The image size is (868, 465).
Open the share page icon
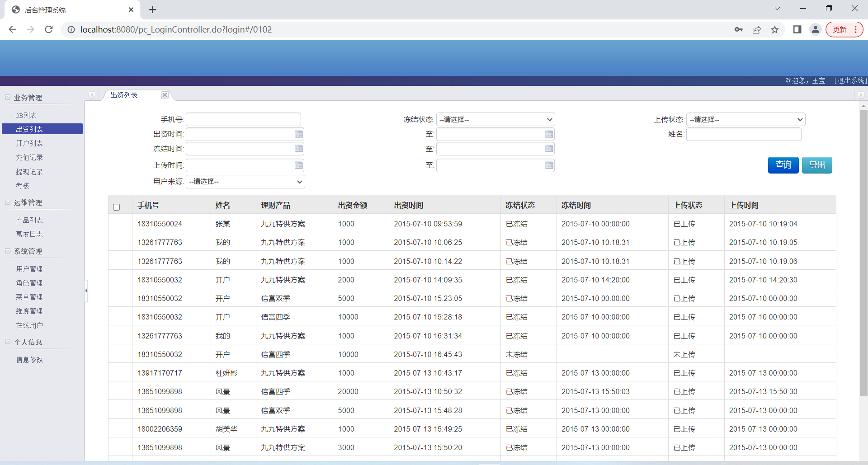pos(757,29)
